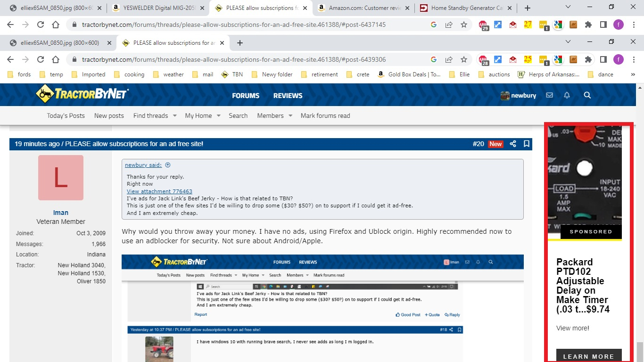
Task: Open the yellow 27 temperature extension
Action: (x=528, y=25)
